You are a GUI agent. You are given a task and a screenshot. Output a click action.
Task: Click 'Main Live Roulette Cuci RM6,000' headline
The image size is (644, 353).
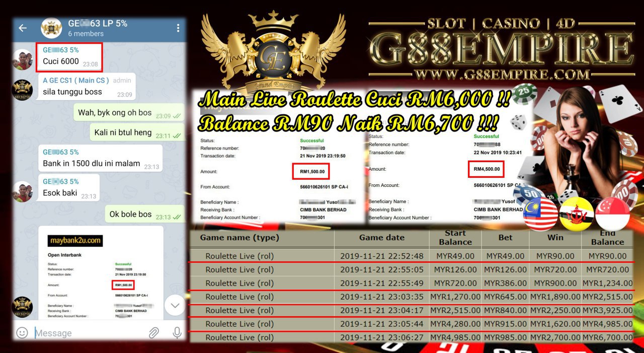click(356, 100)
